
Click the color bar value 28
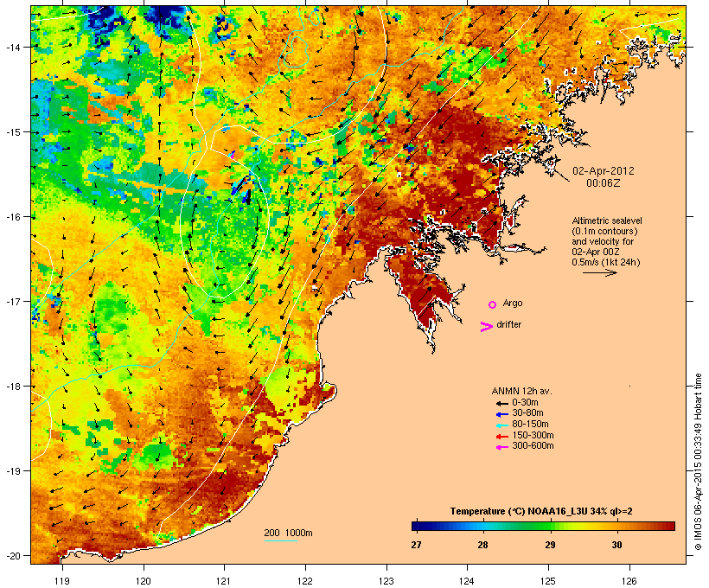(x=482, y=545)
